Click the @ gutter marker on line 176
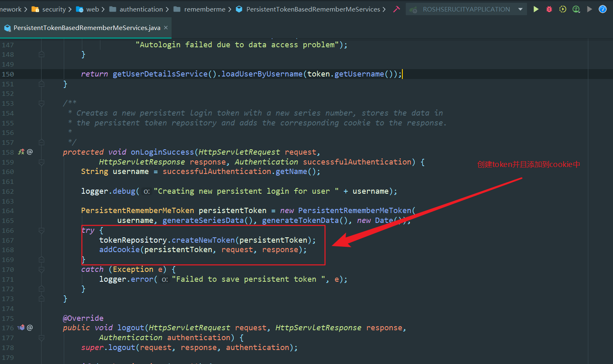613x364 pixels. 30,327
